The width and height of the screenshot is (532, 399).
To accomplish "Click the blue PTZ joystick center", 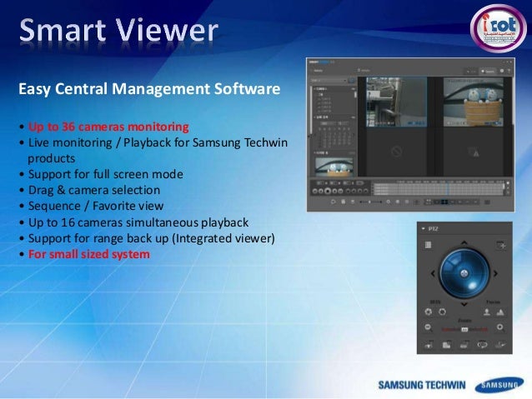I will pyautogui.click(x=464, y=273).
